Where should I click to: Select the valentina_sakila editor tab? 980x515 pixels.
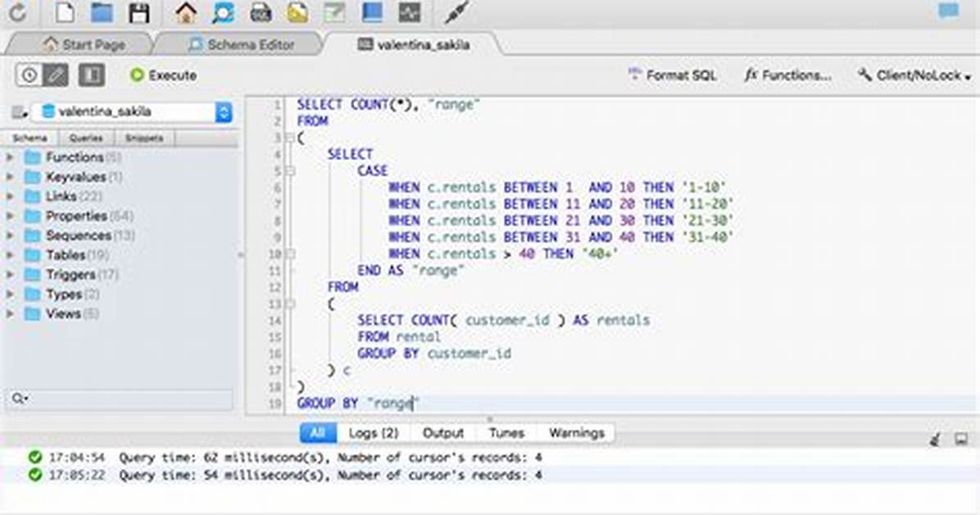click(x=413, y=44)
